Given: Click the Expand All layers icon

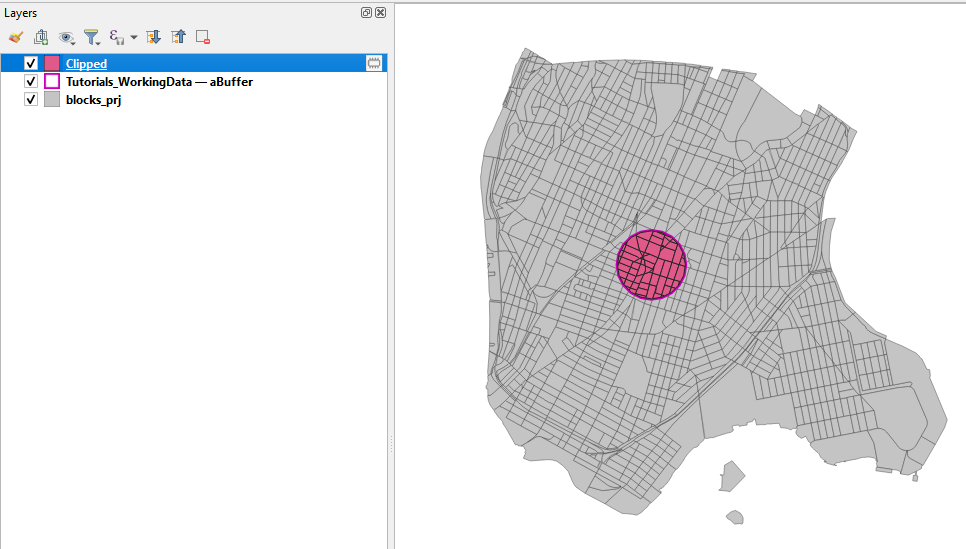Looking at the screenshot, I should pyautogui.click(x=153, y=37).
